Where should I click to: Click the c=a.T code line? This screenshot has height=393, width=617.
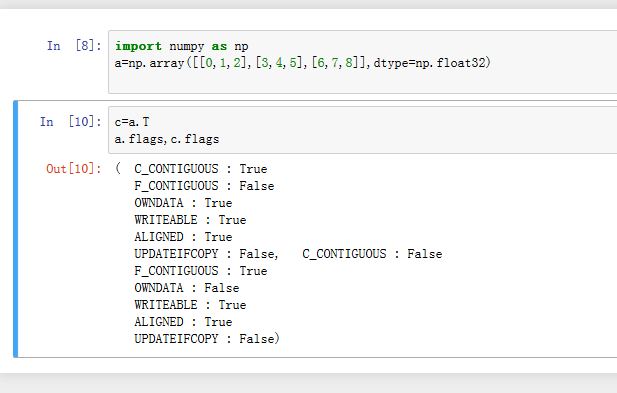132,122
